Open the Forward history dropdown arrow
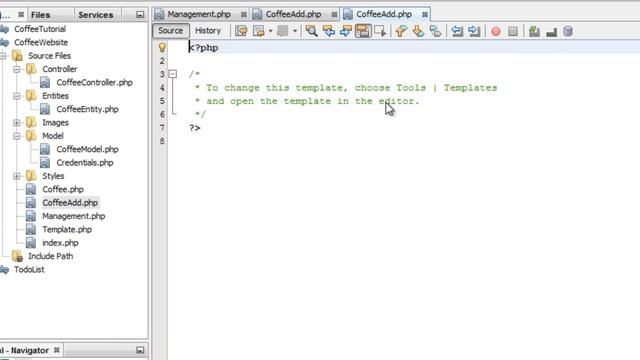The width and height of the screenshot is (640, 360). [294, 31]
